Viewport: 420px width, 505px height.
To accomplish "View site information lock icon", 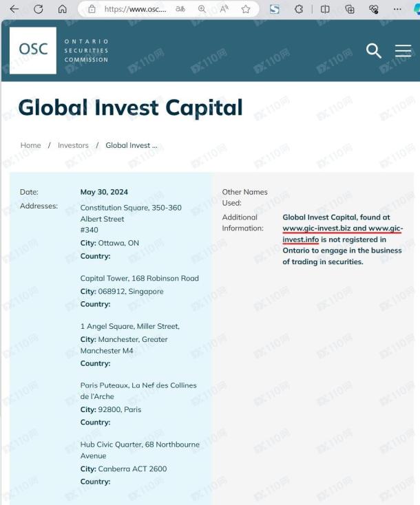I will click(92, 9).
